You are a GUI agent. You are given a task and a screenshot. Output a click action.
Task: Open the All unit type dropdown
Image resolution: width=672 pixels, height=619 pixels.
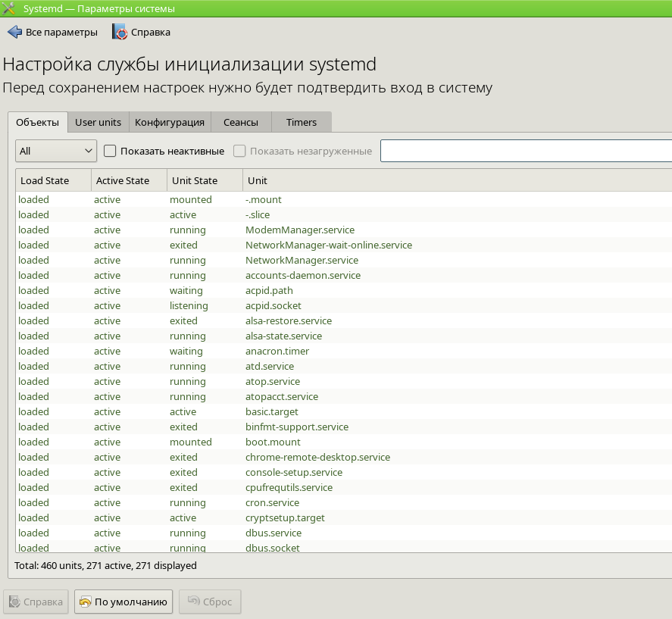point(56,151)
